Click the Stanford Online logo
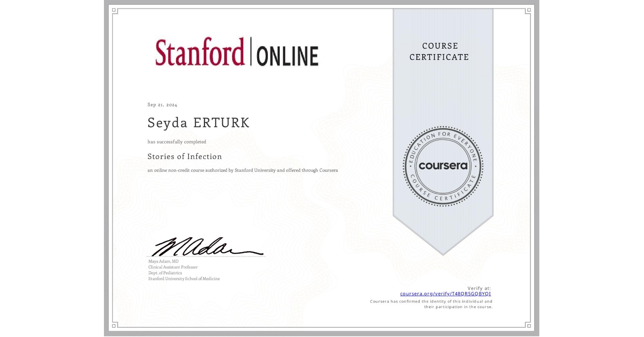This screenshot has width=644, height=337. coord(237,54)
